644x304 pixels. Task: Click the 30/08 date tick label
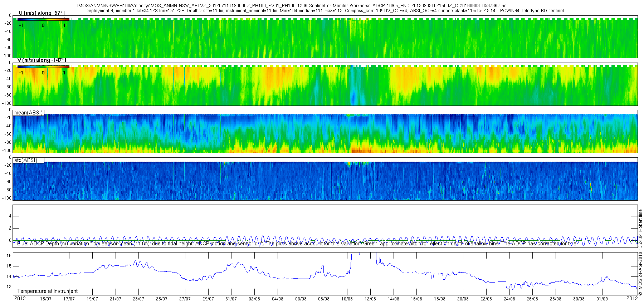coord(579,299)
